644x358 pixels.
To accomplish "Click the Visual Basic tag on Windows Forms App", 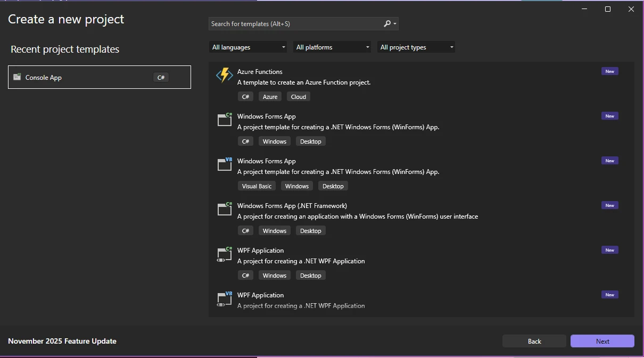I will tap(257, 186).
